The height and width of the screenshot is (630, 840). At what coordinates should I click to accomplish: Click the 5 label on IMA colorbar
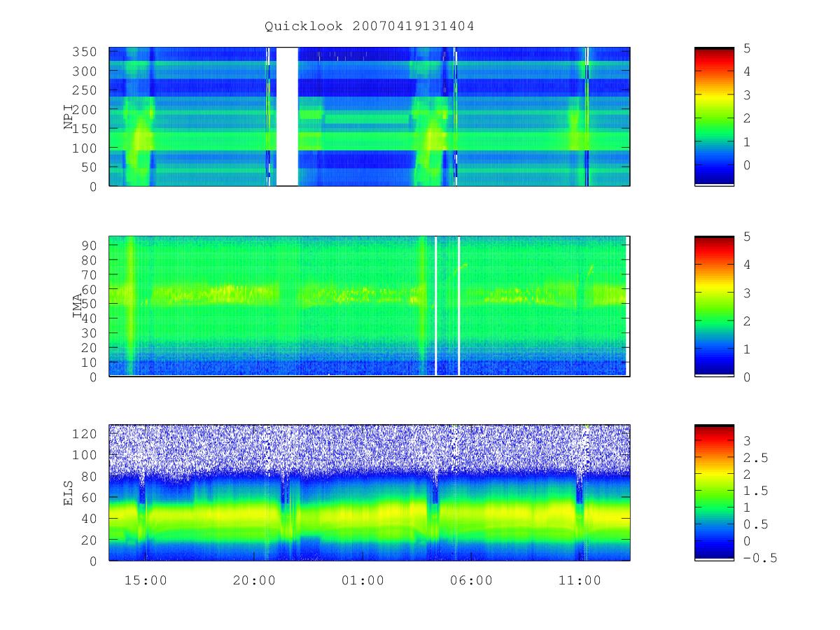click(x=747, y=237)
